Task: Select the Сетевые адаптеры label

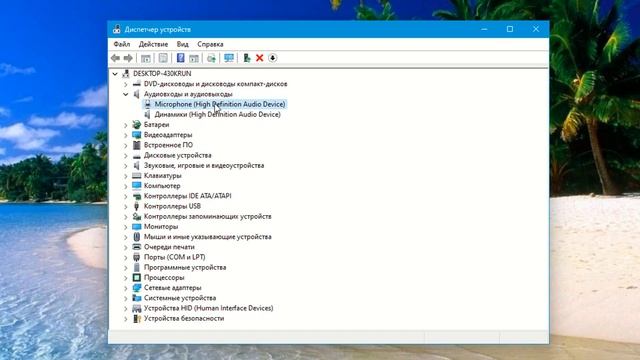Action: pyautogui.click(x=173, y=288)
